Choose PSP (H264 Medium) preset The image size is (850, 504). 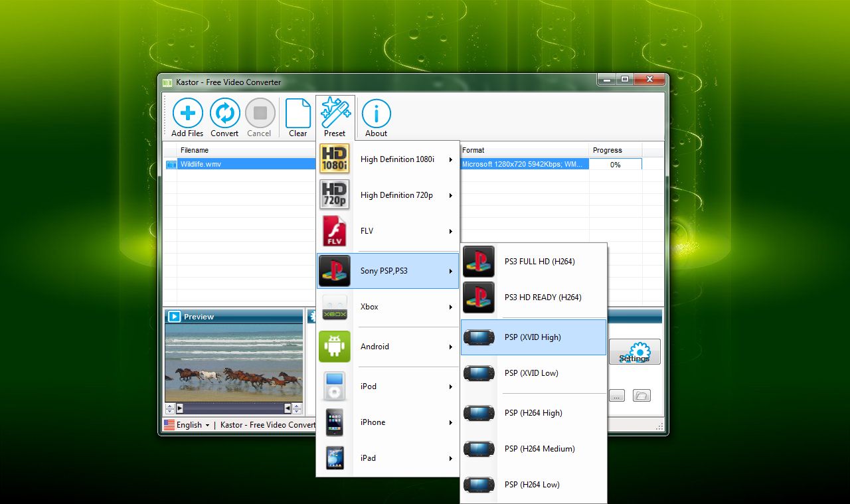tap(534, 449)
